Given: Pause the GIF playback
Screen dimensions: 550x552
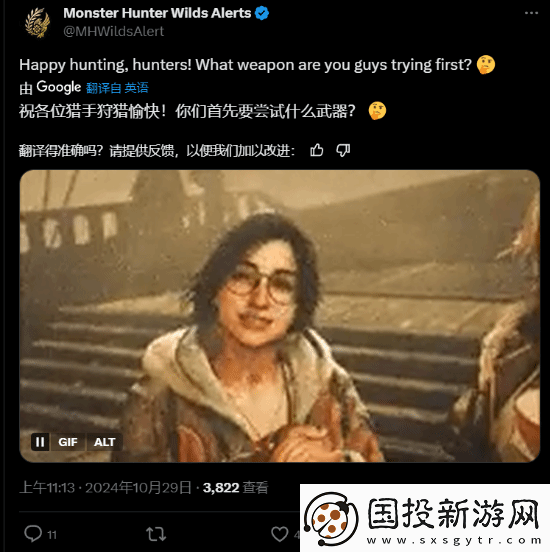Looking at the screenshot, I should pyautogui.click(x=40, y=442).
